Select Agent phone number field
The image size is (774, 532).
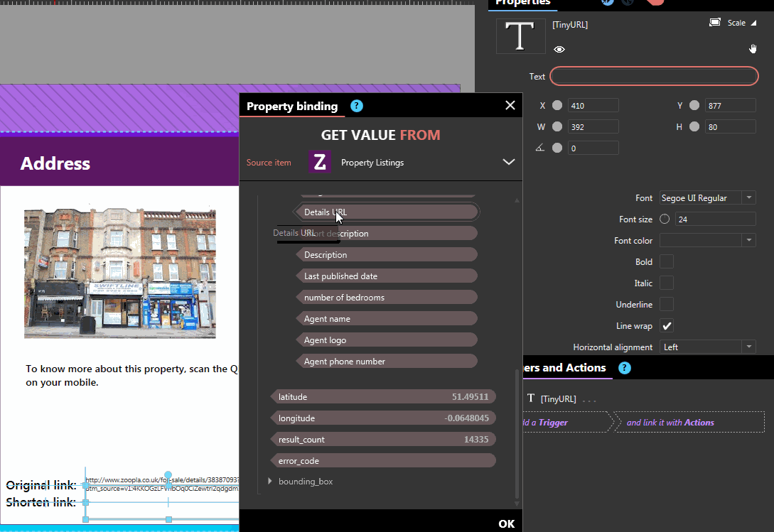click(x=387, y=362)
